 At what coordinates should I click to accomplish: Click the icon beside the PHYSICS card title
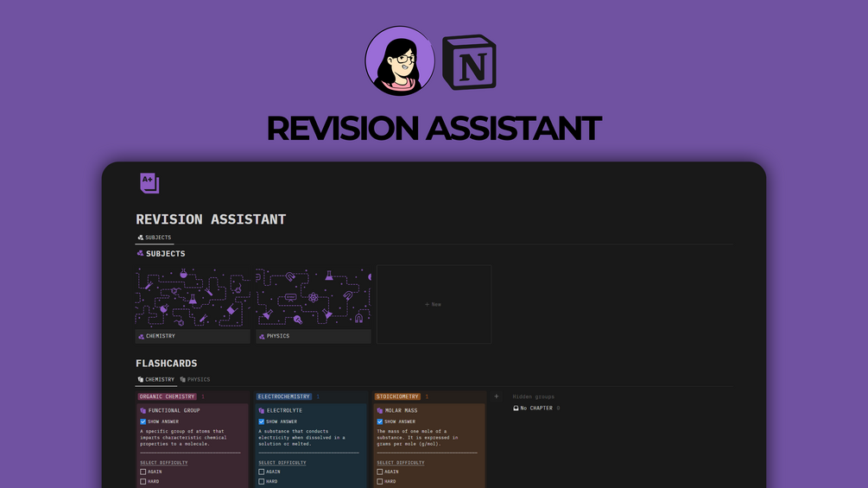tap(262, 336)
